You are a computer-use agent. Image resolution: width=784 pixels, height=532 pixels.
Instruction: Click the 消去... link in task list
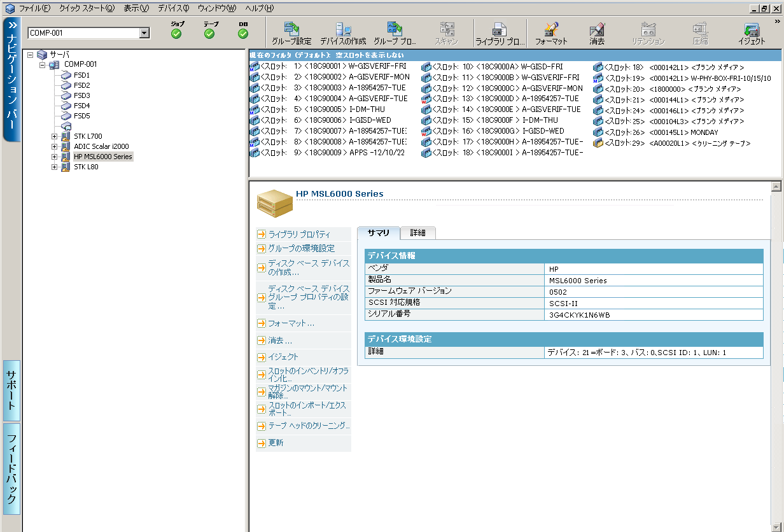tap(280, 340)
